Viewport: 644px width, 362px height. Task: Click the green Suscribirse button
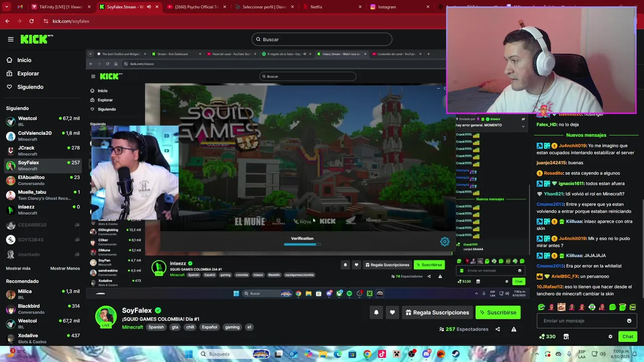click(x=498, y=313)
